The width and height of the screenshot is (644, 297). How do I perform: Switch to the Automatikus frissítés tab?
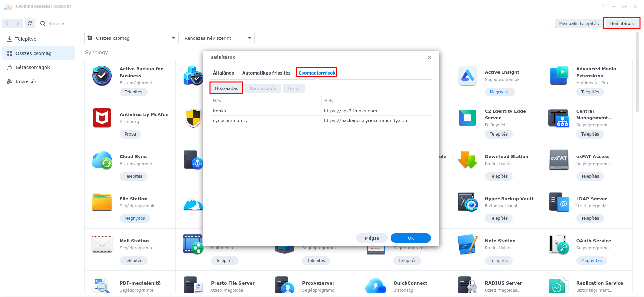(x=266, y=73)
